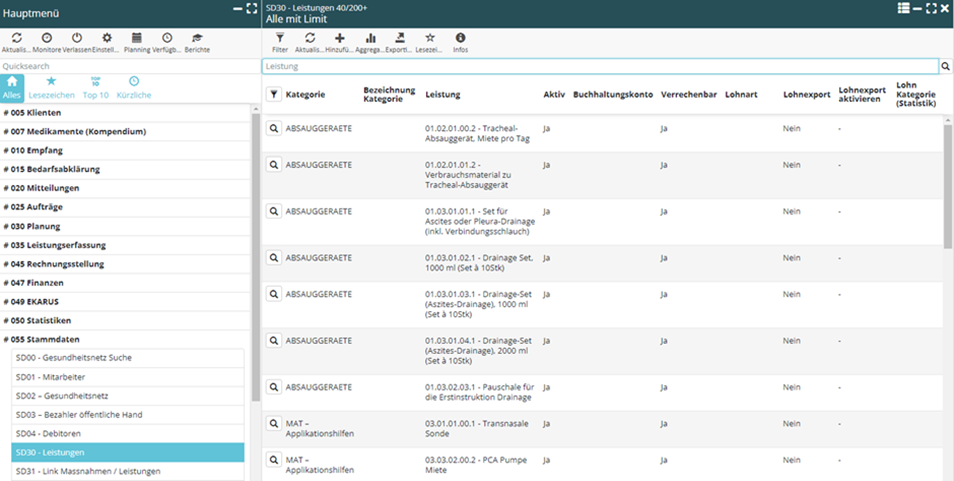Click the Verlassen power icon
The image size is (954, 481).
[77, 39]
